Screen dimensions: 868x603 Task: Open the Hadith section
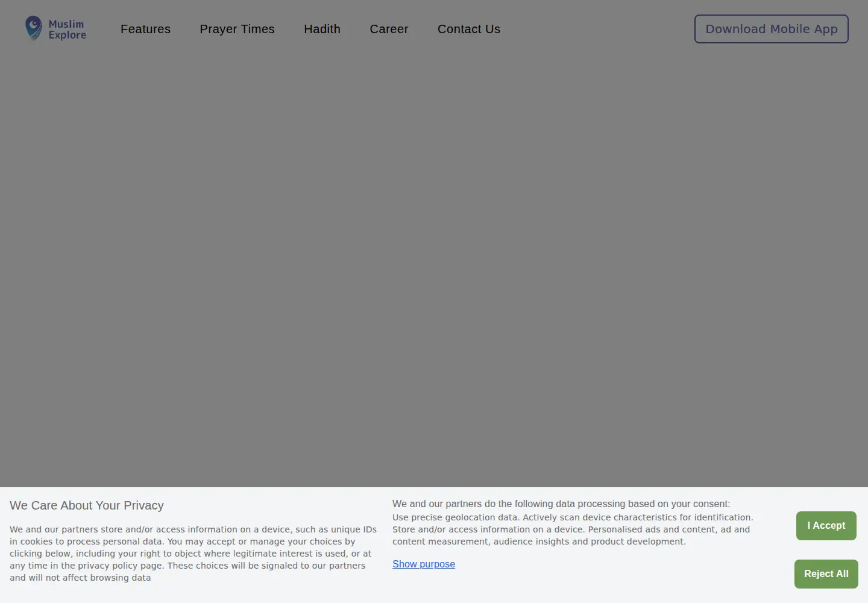tap(322, 29)
